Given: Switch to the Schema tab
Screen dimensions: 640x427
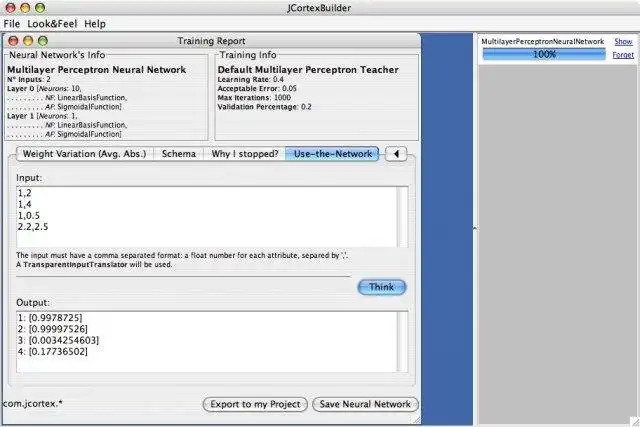Looking at the screenshot, I should (179, 154).
